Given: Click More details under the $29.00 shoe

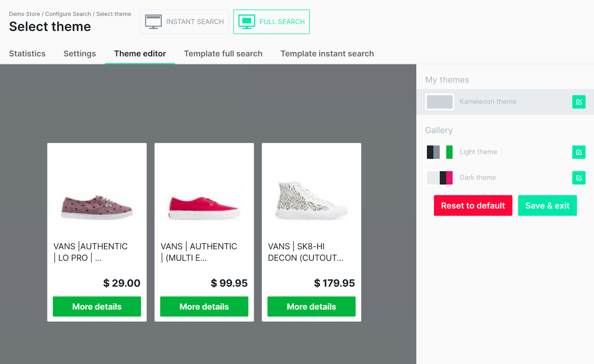Looking at the screenshot, I should pyautogui.click(x=97, y=306).
